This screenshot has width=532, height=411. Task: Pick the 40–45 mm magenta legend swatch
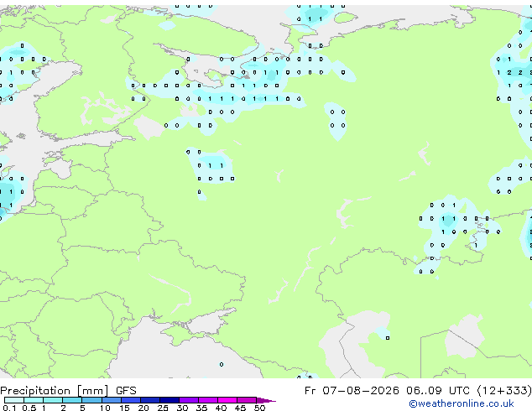[x=227, y=400]
